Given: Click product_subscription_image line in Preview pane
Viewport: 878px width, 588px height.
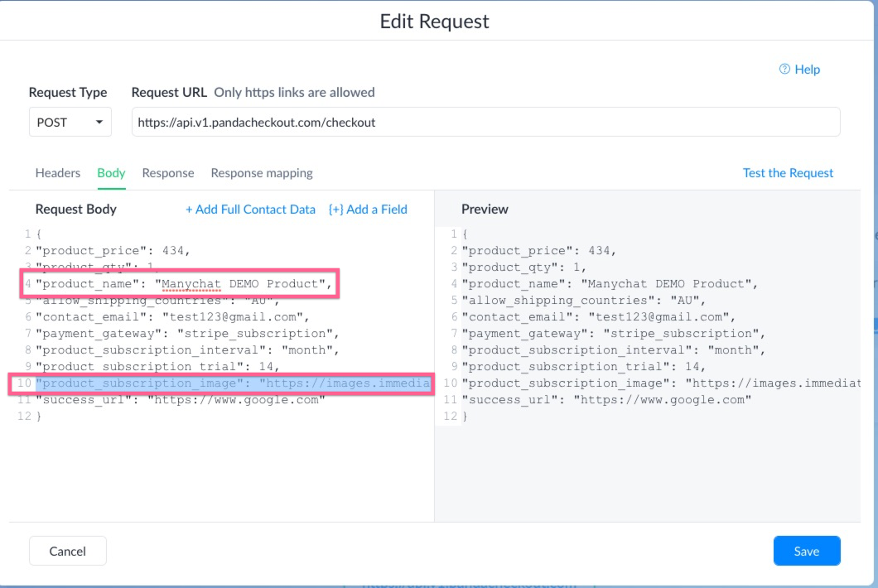Looking at the screenshot, I should click(x=661, y=383).
